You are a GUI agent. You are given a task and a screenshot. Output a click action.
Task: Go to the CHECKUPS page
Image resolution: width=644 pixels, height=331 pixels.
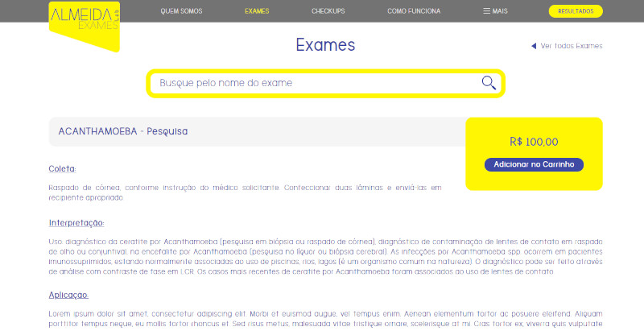click(x=328, y=11)
